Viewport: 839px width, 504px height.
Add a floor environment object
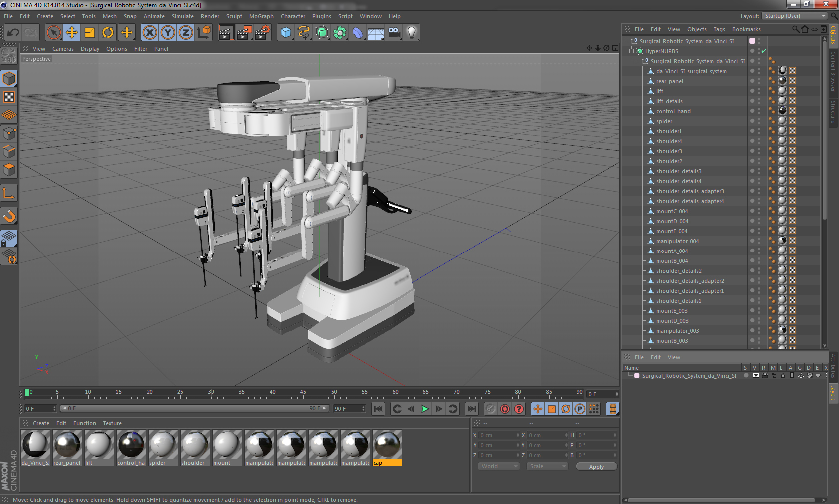click(x=376, y=33)
